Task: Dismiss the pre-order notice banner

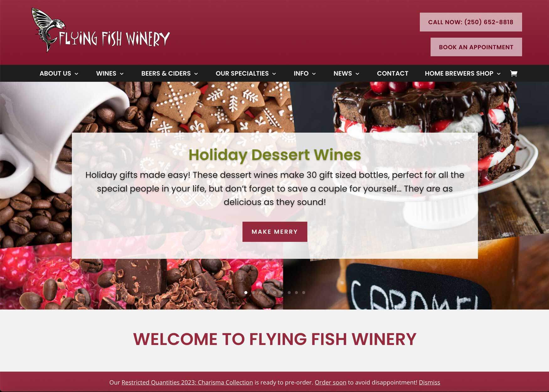Action: click(x=429, y=382)
